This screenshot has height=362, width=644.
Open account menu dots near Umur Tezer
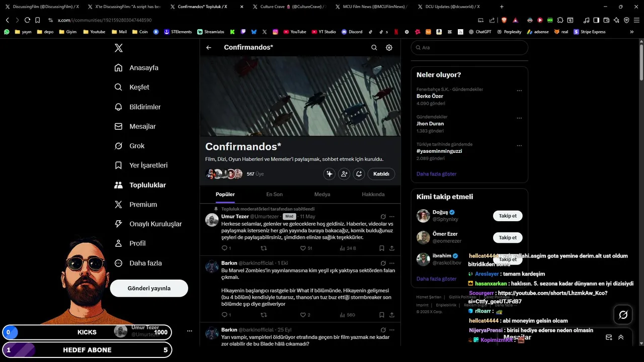(x=190, y=331)
